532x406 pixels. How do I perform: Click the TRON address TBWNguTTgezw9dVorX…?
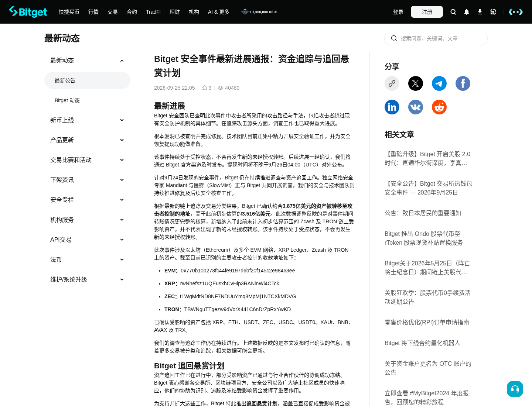pyautogui.click(x=238, y=309)
